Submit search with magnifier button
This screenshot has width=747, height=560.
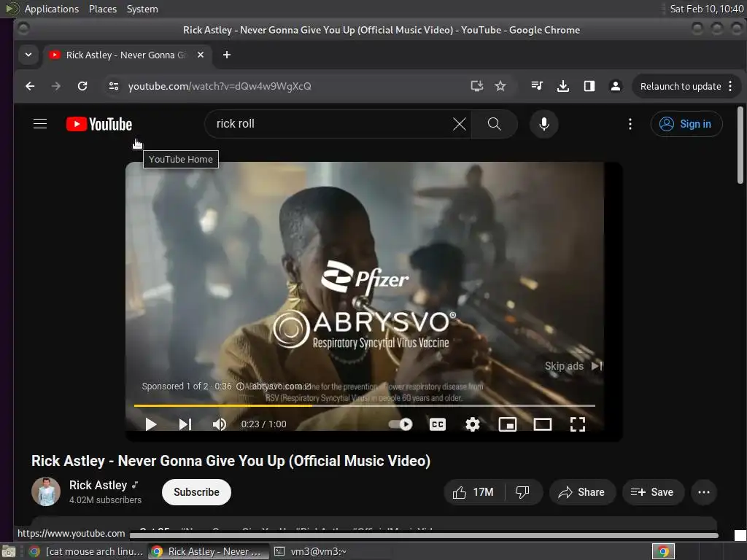495,124
